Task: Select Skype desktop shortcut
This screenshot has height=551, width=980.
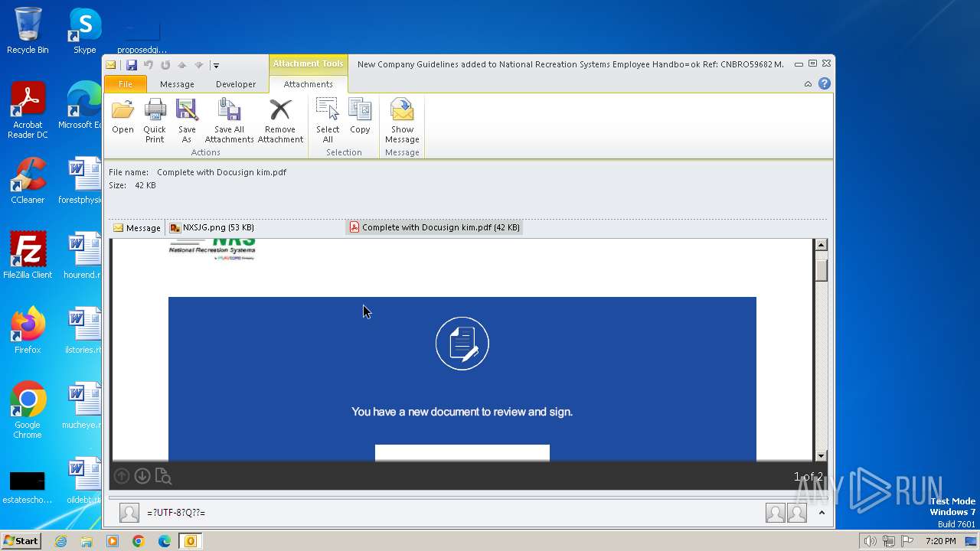Action: point(85,31)
